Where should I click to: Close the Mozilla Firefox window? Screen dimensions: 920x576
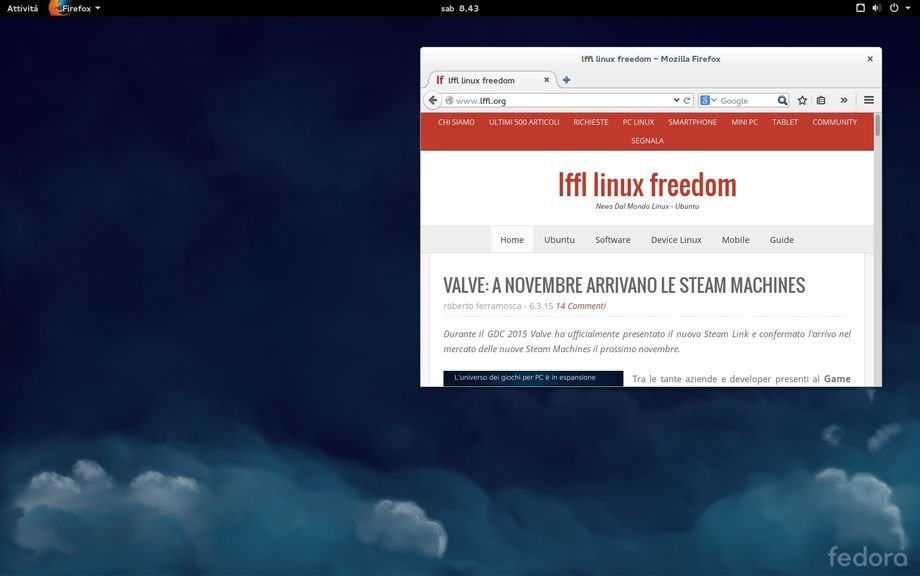(870, 59)
